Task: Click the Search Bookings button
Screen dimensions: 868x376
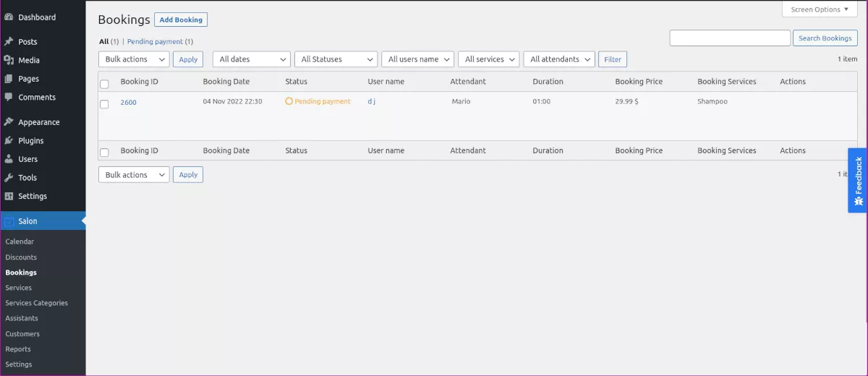Action: pos(825,38)
